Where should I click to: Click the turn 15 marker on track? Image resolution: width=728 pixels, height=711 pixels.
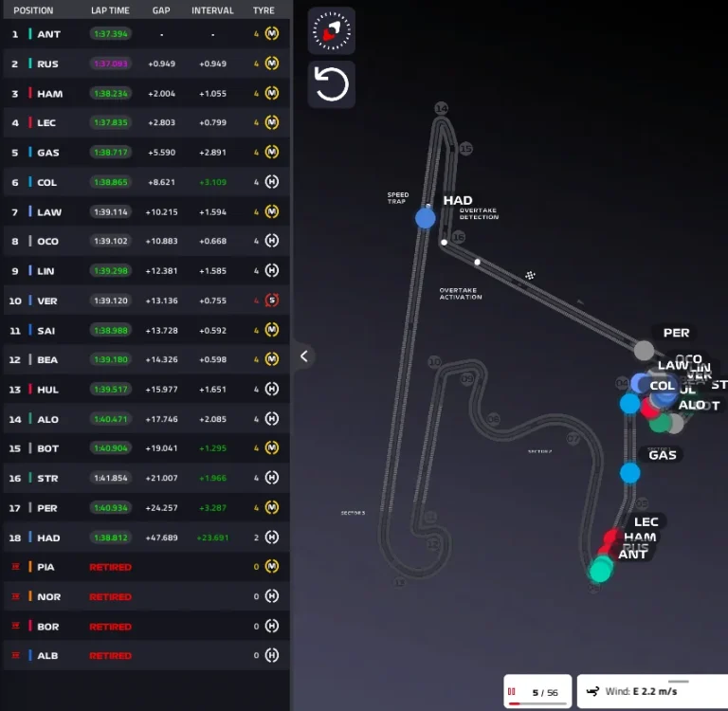point(465,149)
